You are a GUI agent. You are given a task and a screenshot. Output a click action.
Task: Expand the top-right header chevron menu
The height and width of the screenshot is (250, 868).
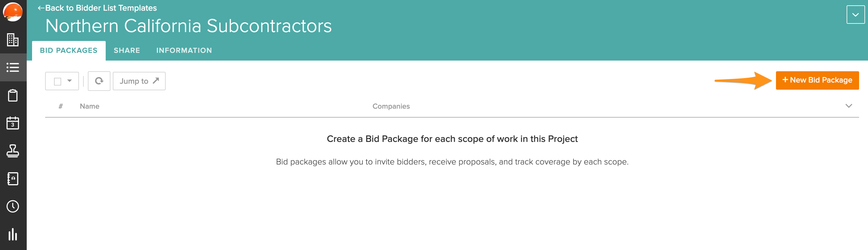(855, 15)
